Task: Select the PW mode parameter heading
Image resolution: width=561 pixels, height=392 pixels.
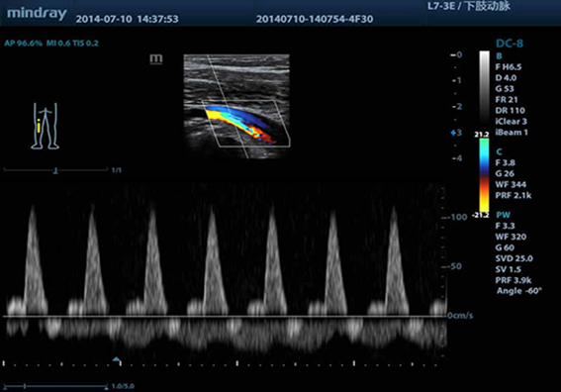Action: (x=503, y=215)
